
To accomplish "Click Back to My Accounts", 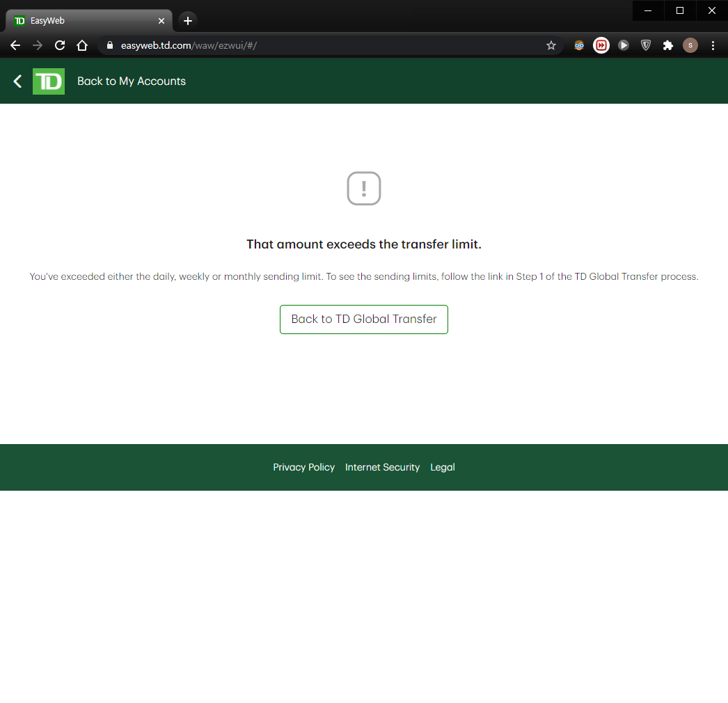I will point(132,81).
